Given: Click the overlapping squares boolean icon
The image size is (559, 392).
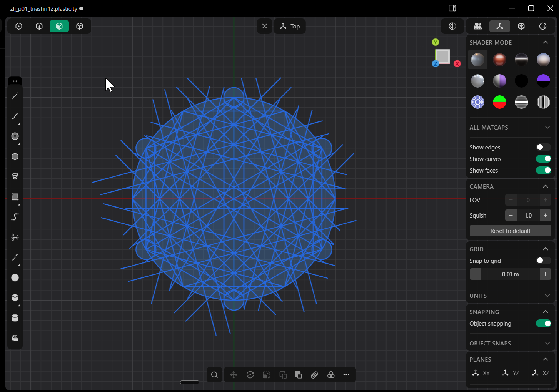Looking at the screenshot, I should tap(298, 375).
